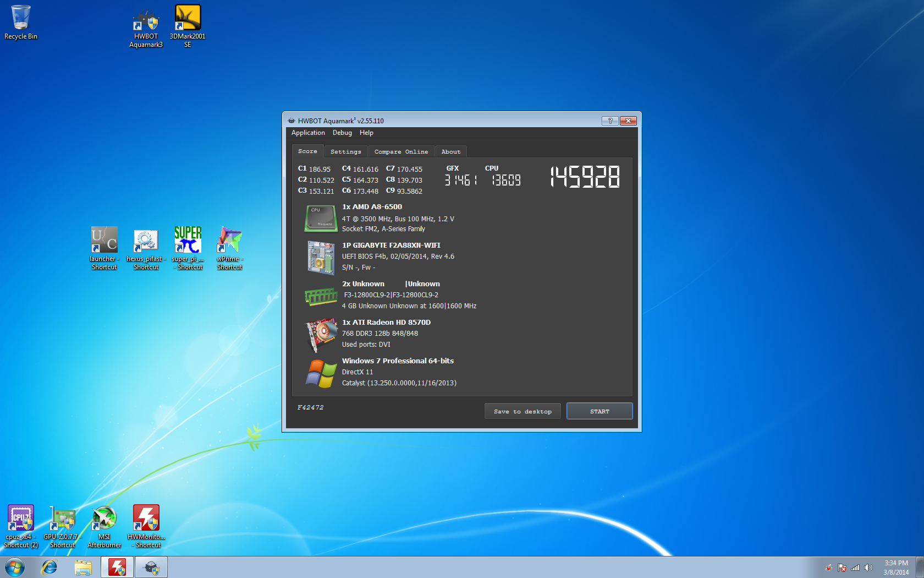Image resolution: width=924 pixels, height=578 pixels.
Task: Click the Catalyst driver version line
Action: 399,383
